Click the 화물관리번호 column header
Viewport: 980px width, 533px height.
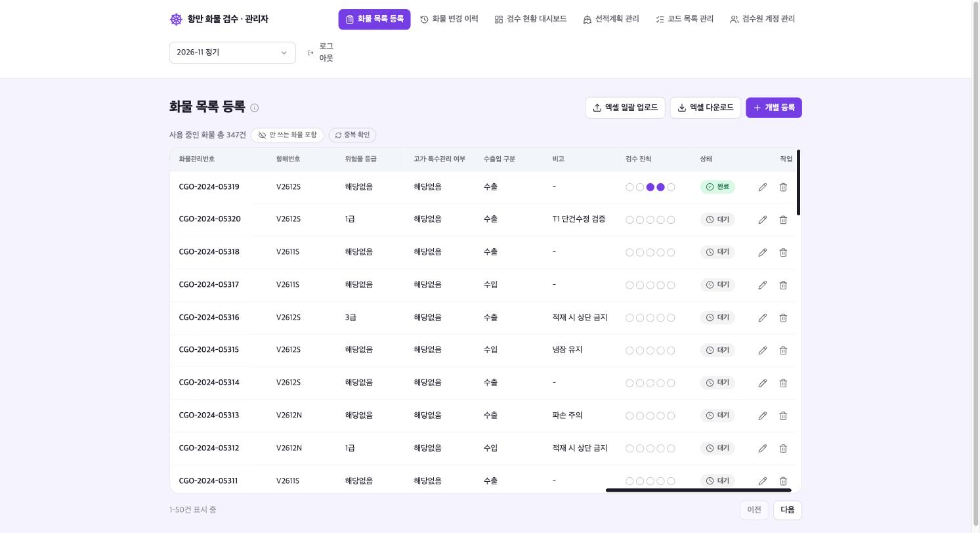click(197, 160)
